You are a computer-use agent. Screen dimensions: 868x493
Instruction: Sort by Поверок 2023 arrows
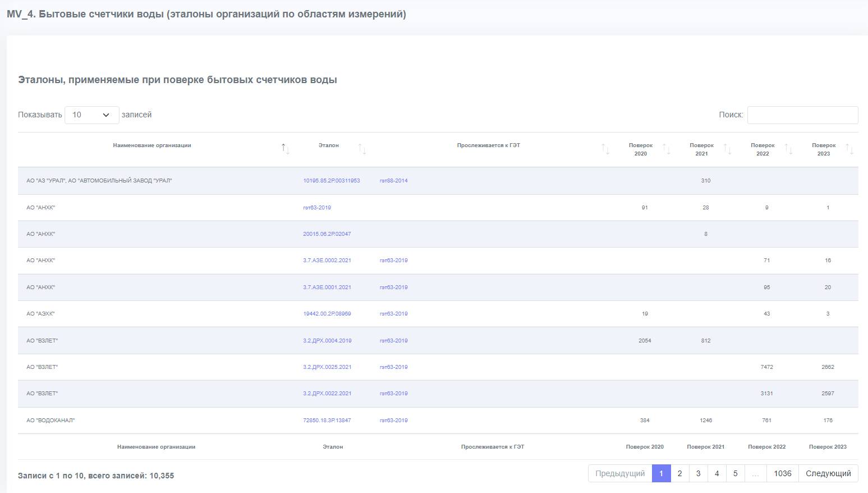(x=849, y=149)
